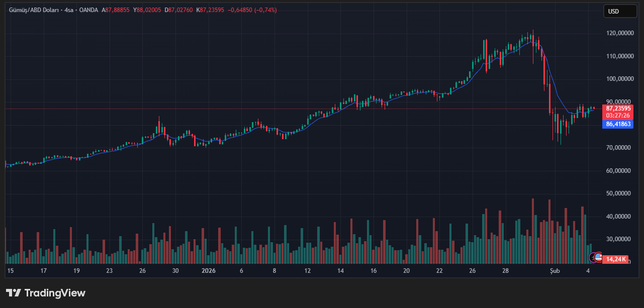Select the Gümüş/ABD Doları symbol title
The width and height of the screenshot is (644, 308).
coord(33,10)
